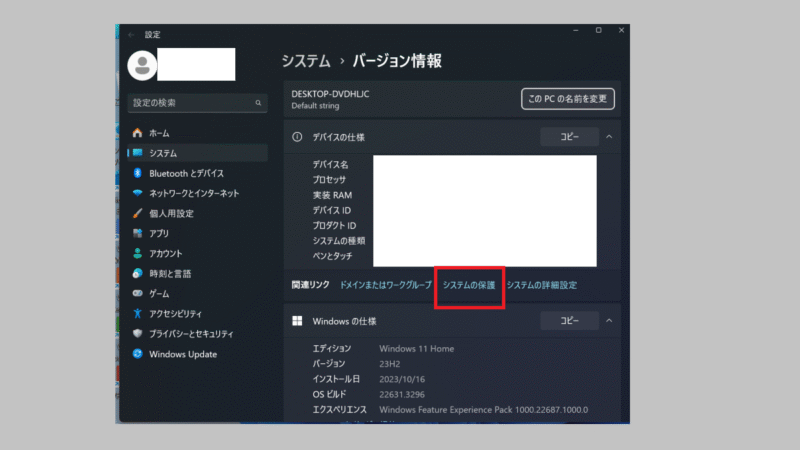Screen dimensions: 800x450
Task: Click the version value 23H2
Action: pyautogui.click(x=389, y=364)
